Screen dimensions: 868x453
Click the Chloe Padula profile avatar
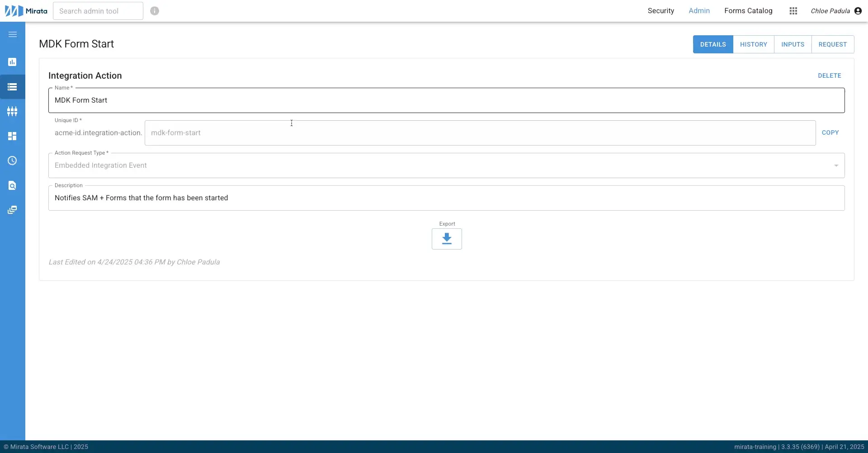coord(858,10)
